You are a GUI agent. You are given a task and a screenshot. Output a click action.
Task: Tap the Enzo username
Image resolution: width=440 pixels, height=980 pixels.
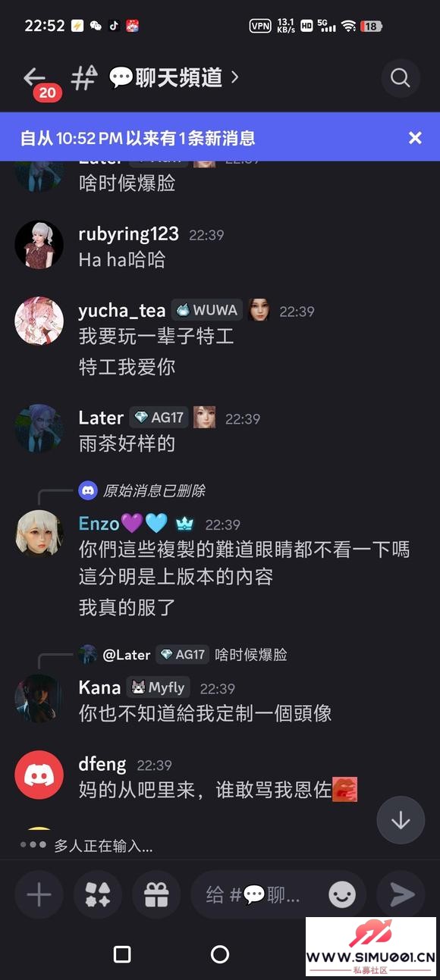tap(99, 524)
